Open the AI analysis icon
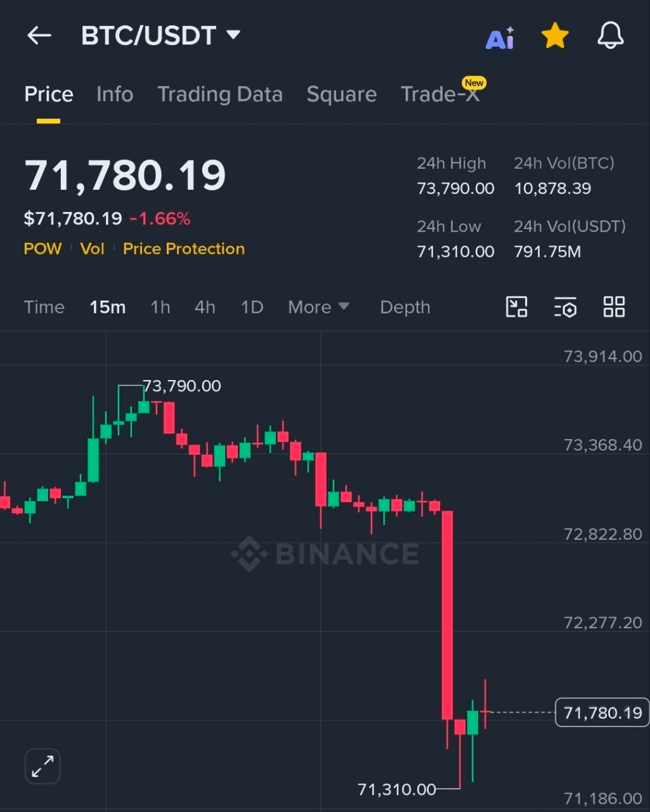The height and width of the screenshot is (812, 650). (x=500, y=38)
